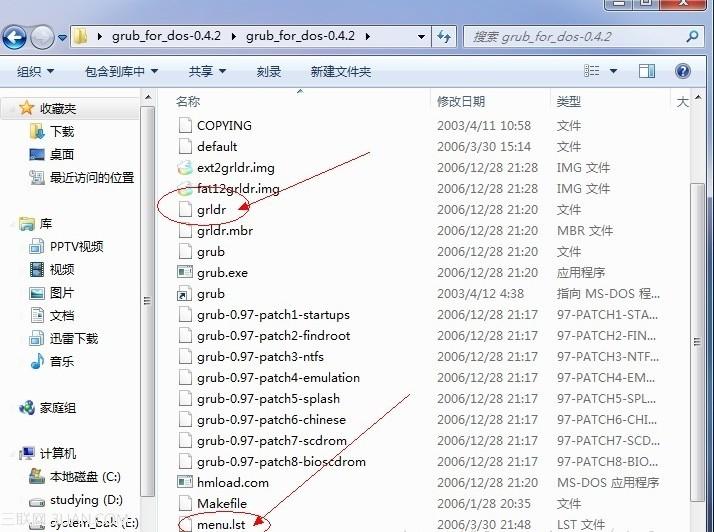Select grub-0.97-patch6-chinese file
This screenshot has width=714, height=532.
(x=271, y=419)
